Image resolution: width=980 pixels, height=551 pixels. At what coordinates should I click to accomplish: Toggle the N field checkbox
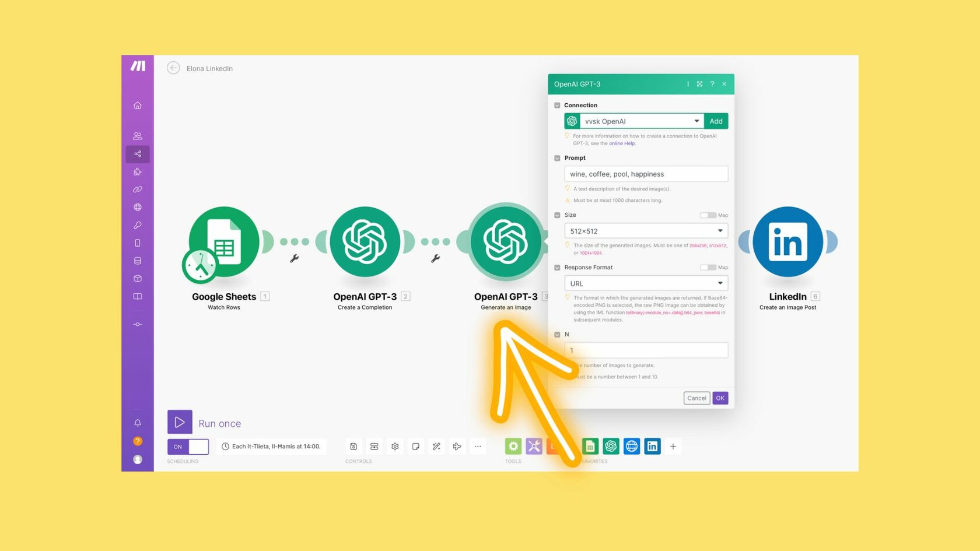[557, 335]
